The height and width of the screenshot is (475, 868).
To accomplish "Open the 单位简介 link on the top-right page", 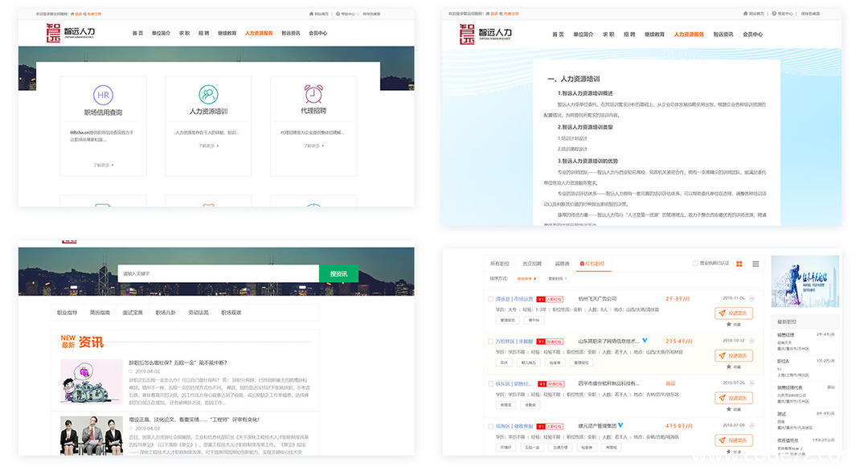I will (583, 35).
